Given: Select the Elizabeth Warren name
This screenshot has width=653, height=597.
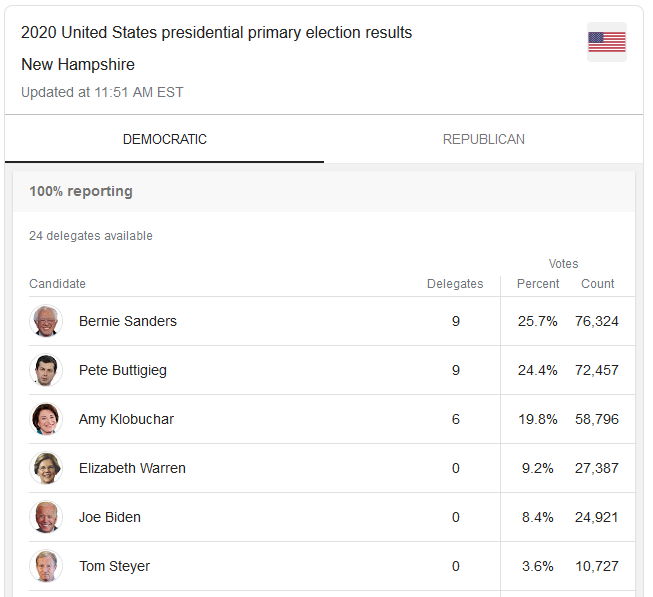Looking at the screenshot, I should click(x=132, y=468).
